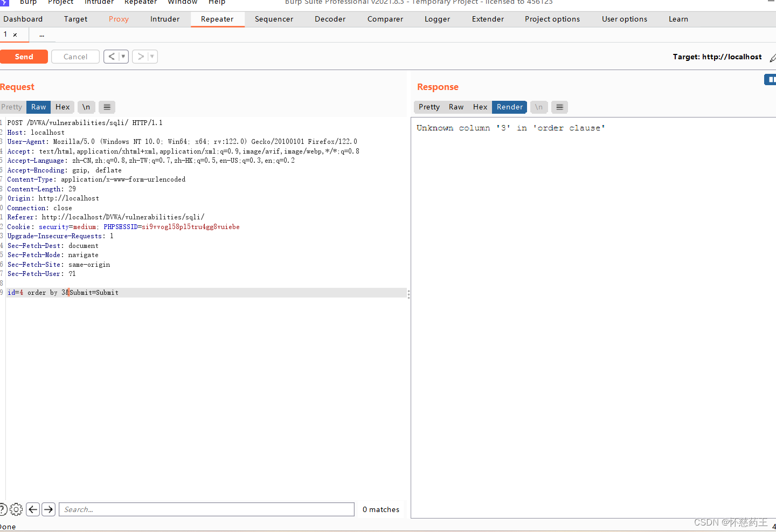Click the Content-Length header line
Screen dimensions: 776x532
click(x=41, y=189)
